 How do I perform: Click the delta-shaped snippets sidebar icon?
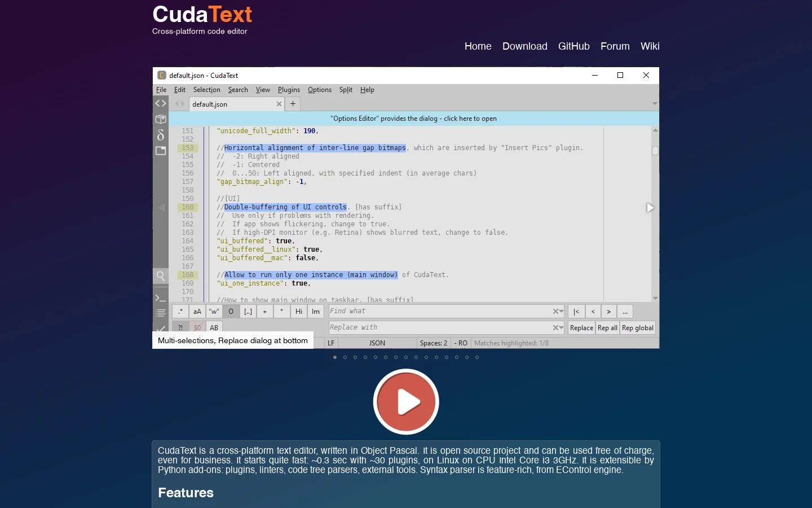point(161,135)
